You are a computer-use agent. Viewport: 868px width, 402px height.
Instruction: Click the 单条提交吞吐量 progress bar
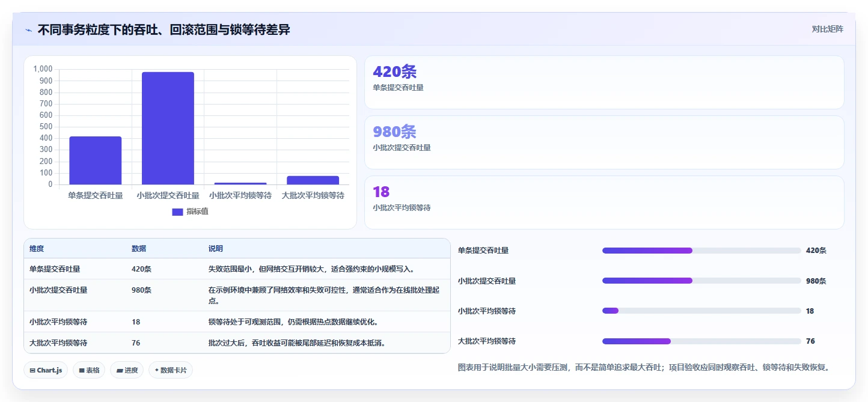pos(701,251)
